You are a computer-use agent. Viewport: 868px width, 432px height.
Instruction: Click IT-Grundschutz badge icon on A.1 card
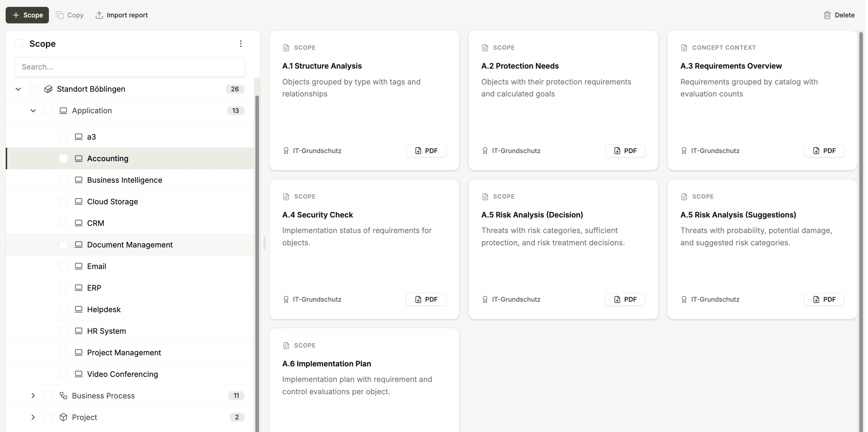(x=286, y=151)
